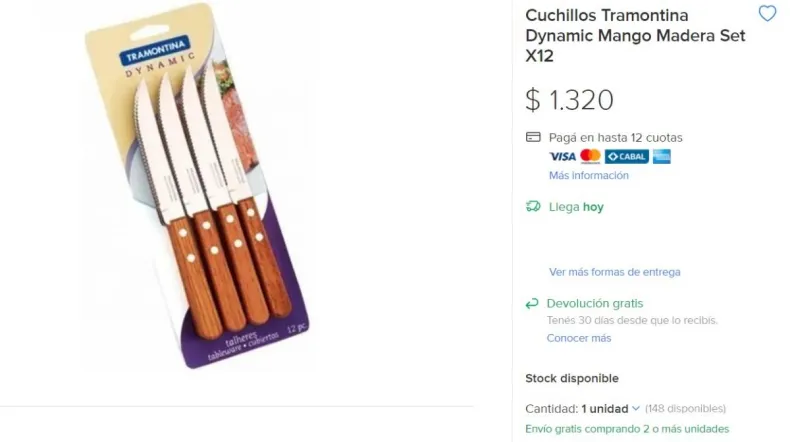The image size is (790, 442).
Task: Click the Mastercard logo
Action: (590, 156)
